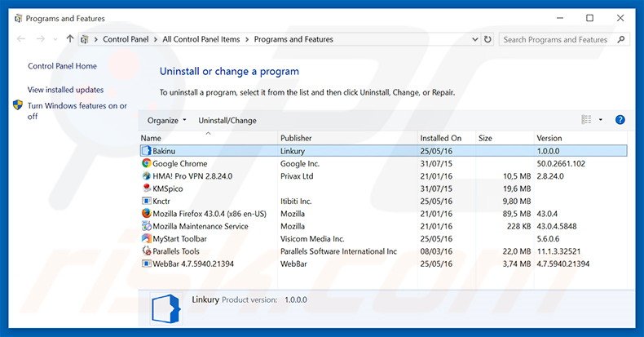The width and height of the screenshot is (644, 337).
Task: Expand chevron after Control Panel breadcrumb
Action: point(156,39)
